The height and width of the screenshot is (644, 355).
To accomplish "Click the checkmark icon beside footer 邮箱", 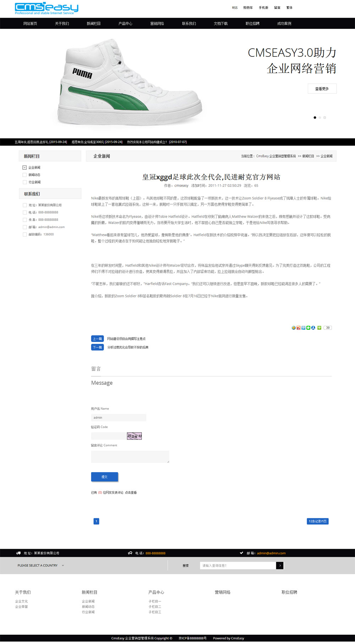I will [241, 553].
